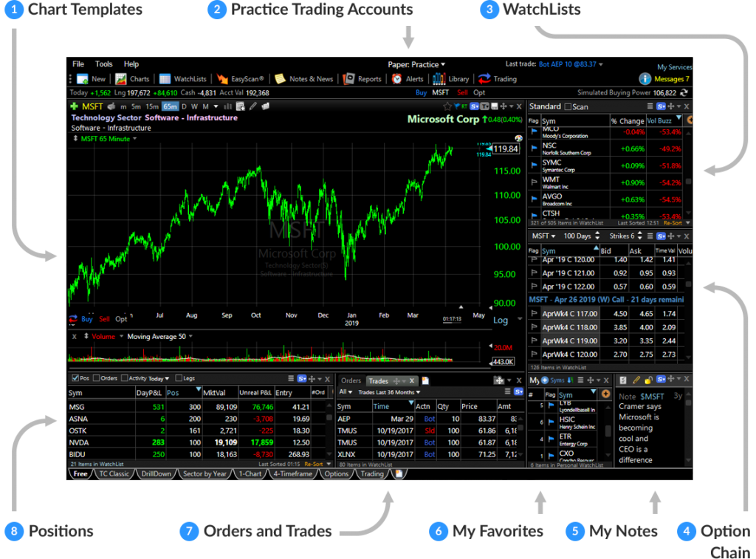Screen dimensions: 756x559
Task: Open the Paper: Practice account dropdown
Action: (417, 65)
